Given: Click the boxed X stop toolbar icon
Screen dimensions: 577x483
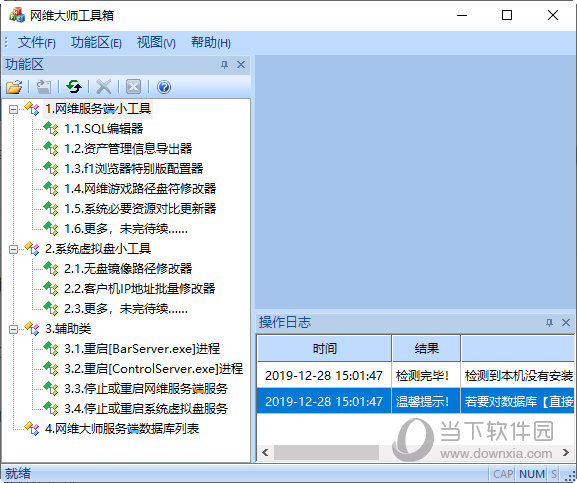Looking at the screenshot, I should [133, 87].
